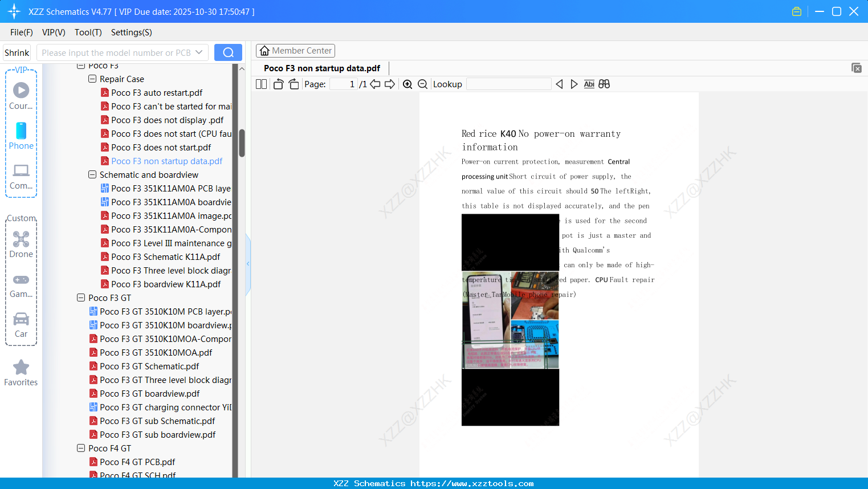
Task: Zoom out of the PDF
Action: (x=423, y=84)
